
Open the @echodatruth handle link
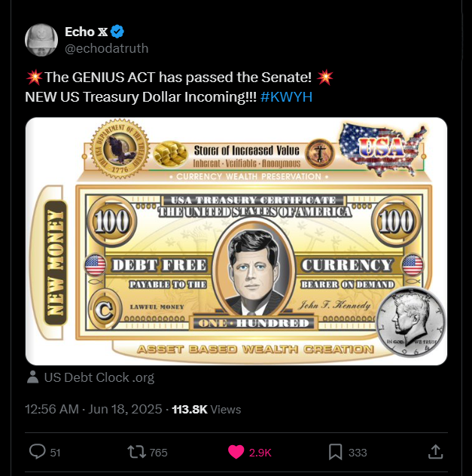pos(106,48)
